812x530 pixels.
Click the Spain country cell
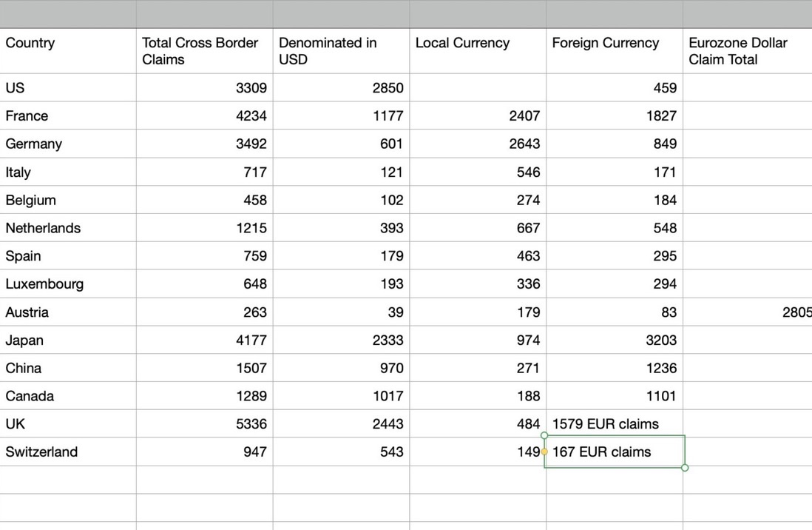68,255
